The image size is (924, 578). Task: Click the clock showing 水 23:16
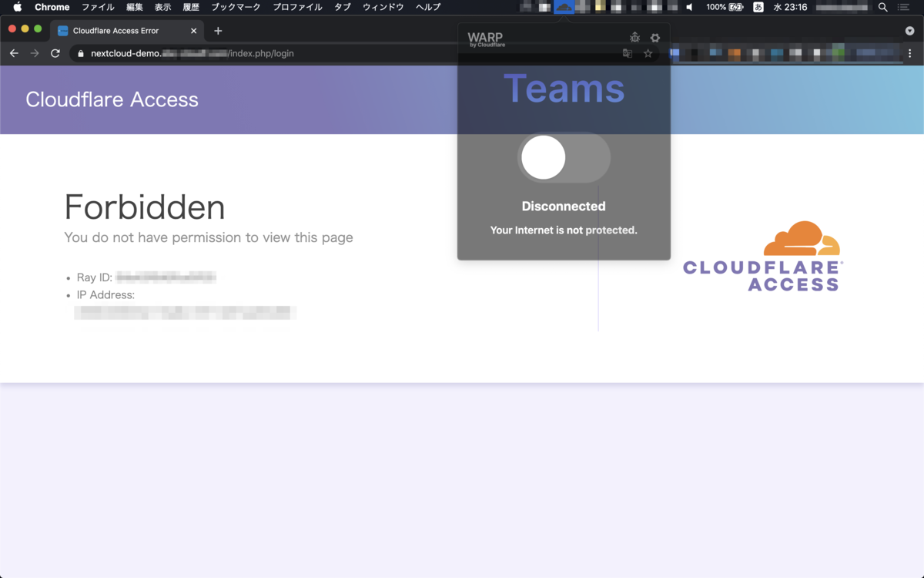791,7
